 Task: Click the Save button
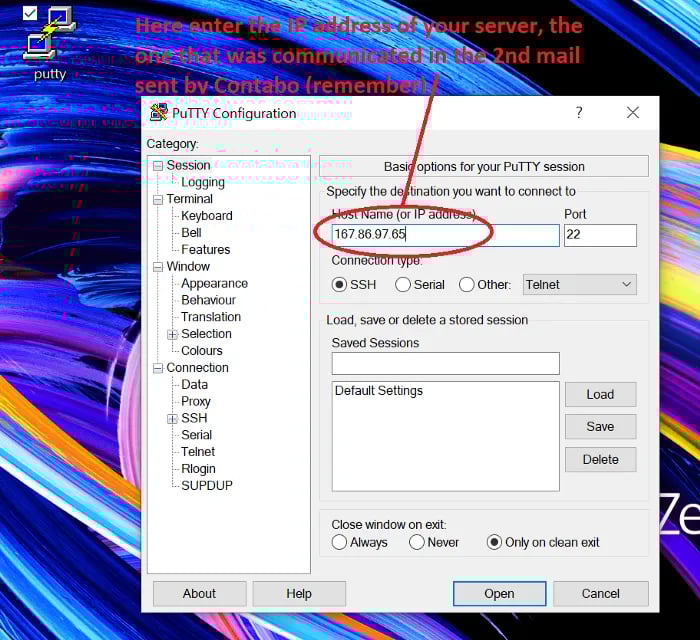pyautogui.click(x=600, y=427)
